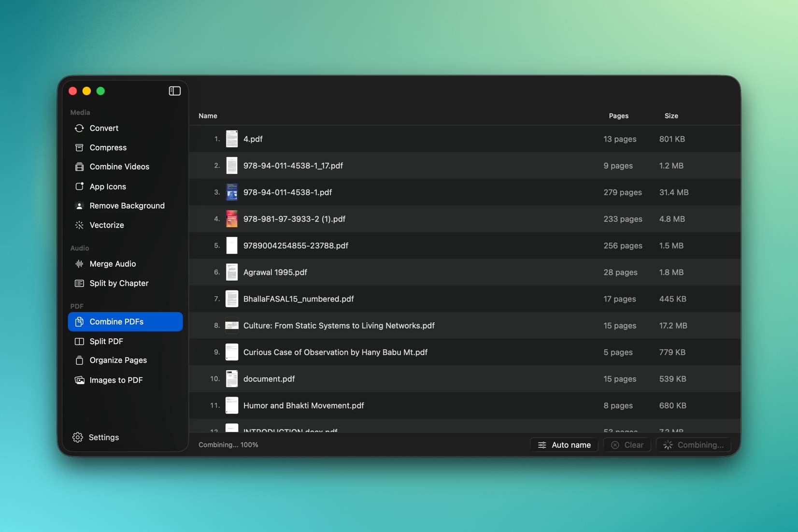This screenshot has width=798, height=532.
Task: Select blue cover thumbnail of 978-94-011-4538-1.pdf
Action: pyautogui.click(x=232, y=192)
